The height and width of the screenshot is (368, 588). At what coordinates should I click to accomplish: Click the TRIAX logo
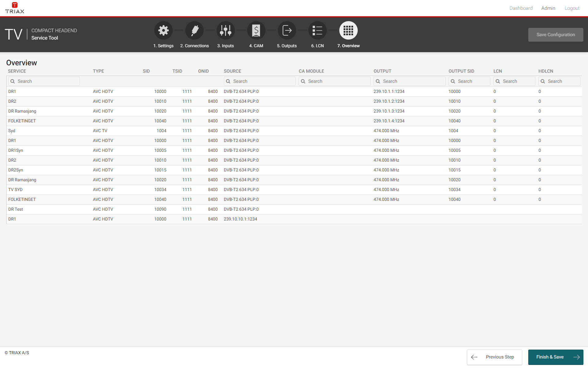(x=14, y=8)
